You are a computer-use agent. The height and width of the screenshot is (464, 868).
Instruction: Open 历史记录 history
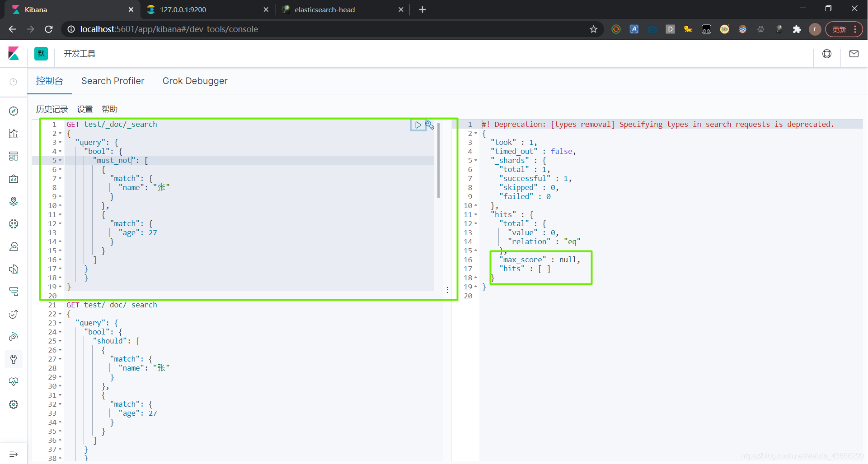click(52, 109)
